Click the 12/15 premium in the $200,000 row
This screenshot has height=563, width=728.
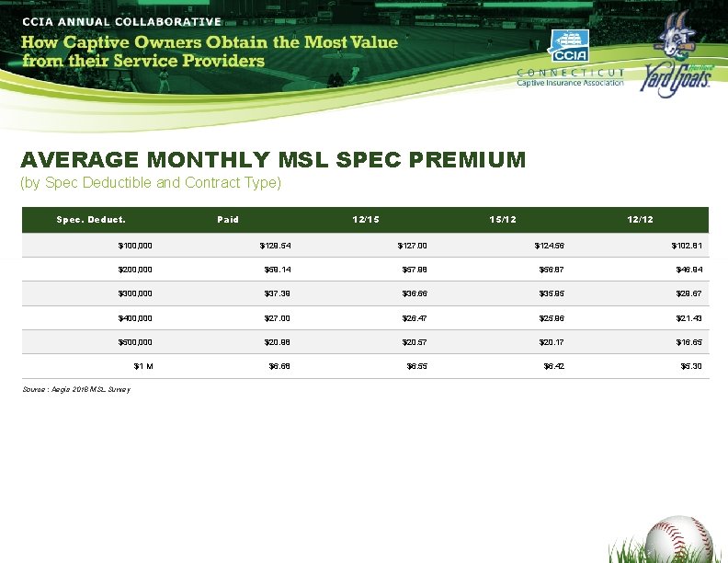415,270
